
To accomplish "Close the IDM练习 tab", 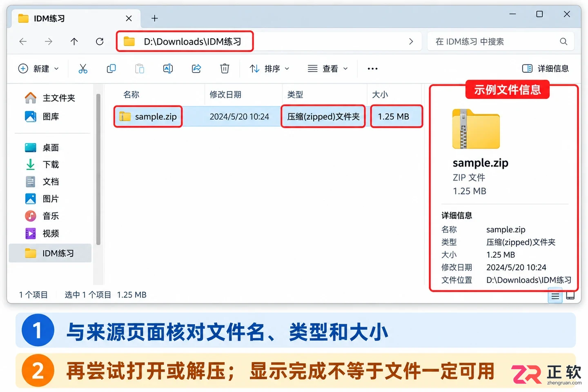I will point(129,18).
